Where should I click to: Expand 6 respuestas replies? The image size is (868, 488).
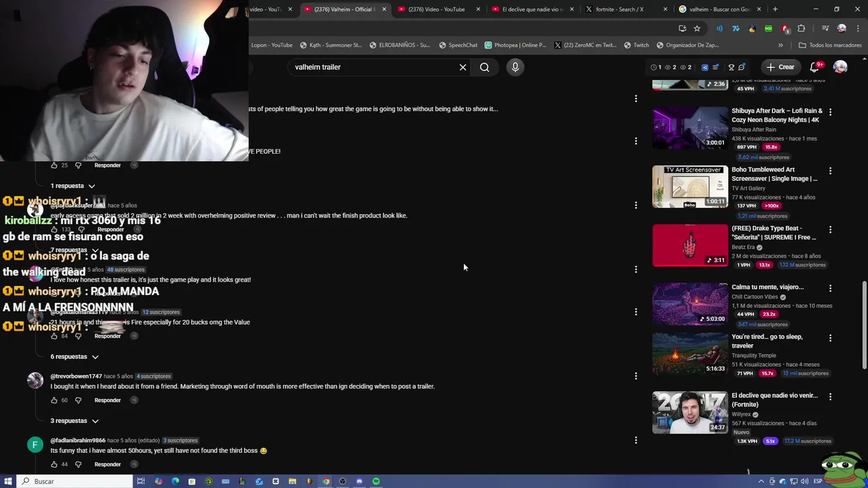pyautogui.click(x=75, y=357)
